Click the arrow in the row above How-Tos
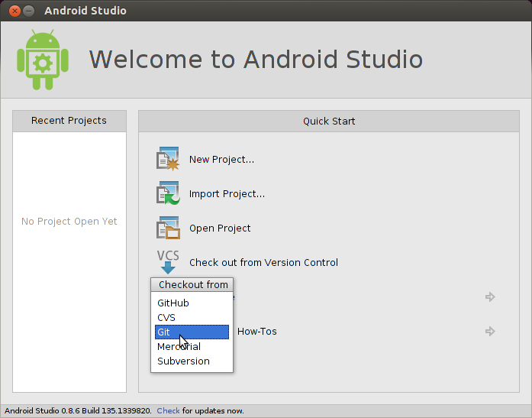Screen dimensions: 532x418 coord(490,296)
